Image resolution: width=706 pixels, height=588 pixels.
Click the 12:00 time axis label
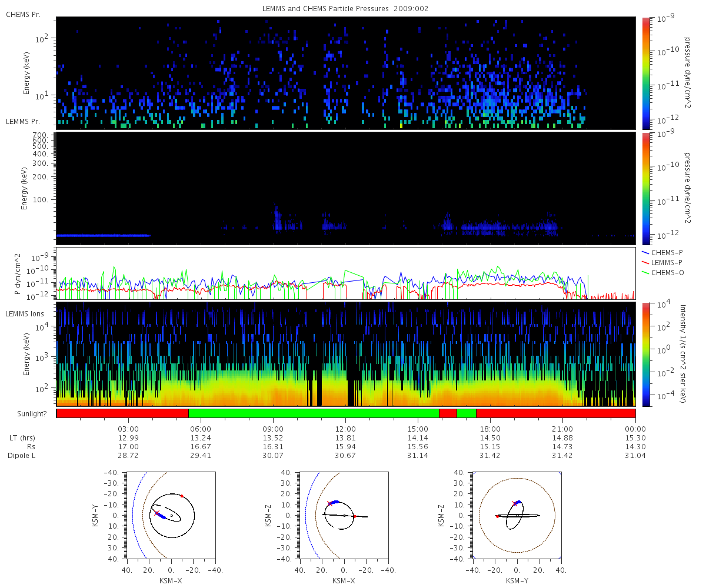[x=345, y=429]
